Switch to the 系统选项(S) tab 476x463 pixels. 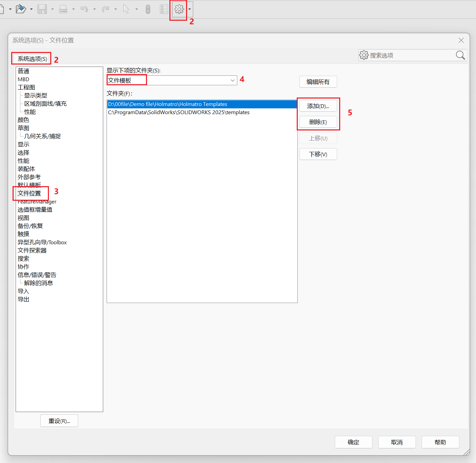click(32, 59)
